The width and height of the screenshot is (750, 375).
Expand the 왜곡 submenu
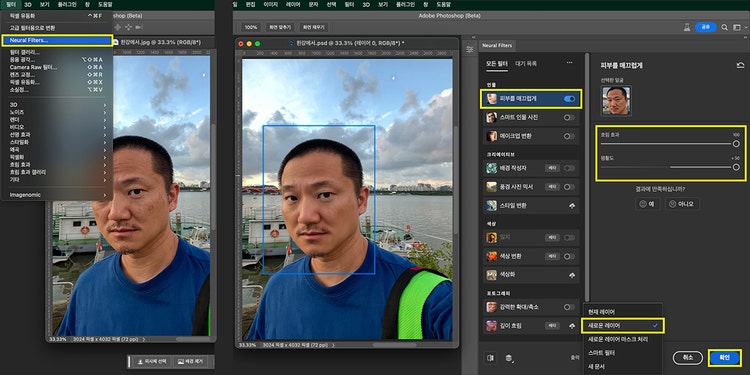pos(56,149)
